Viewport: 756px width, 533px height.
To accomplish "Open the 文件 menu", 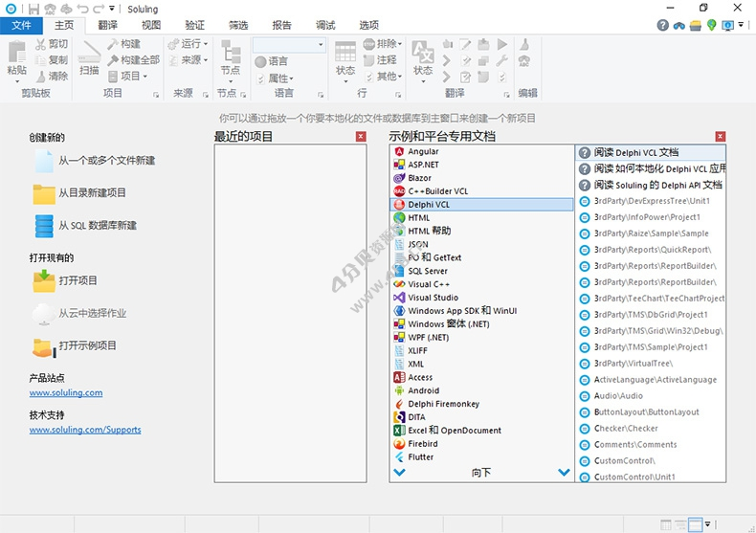I will (x=21, y=25).
